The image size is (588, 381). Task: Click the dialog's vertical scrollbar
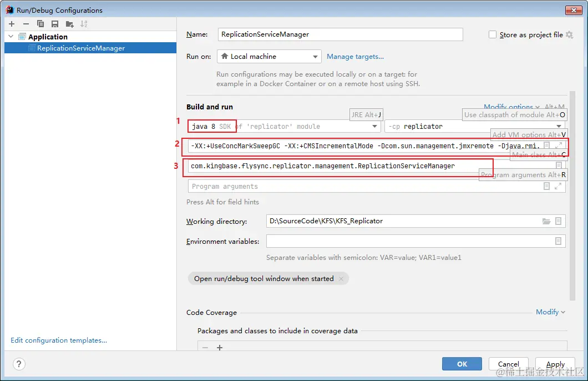point(572,195)
